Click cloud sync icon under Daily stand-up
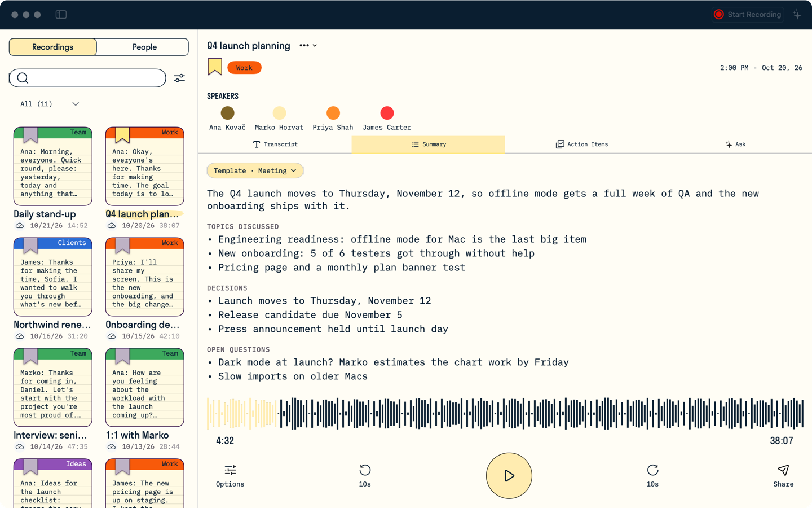This screenshot has height=508, width=812. [20, 226]
